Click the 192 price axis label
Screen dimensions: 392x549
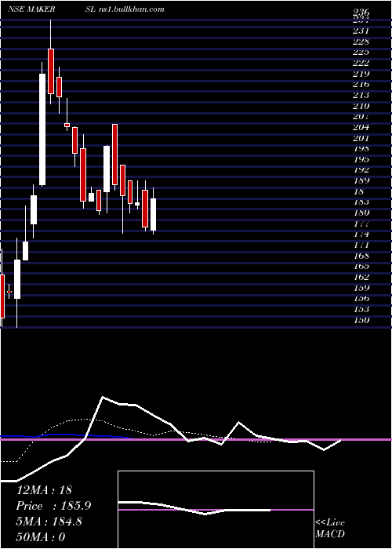pos(361,170)
